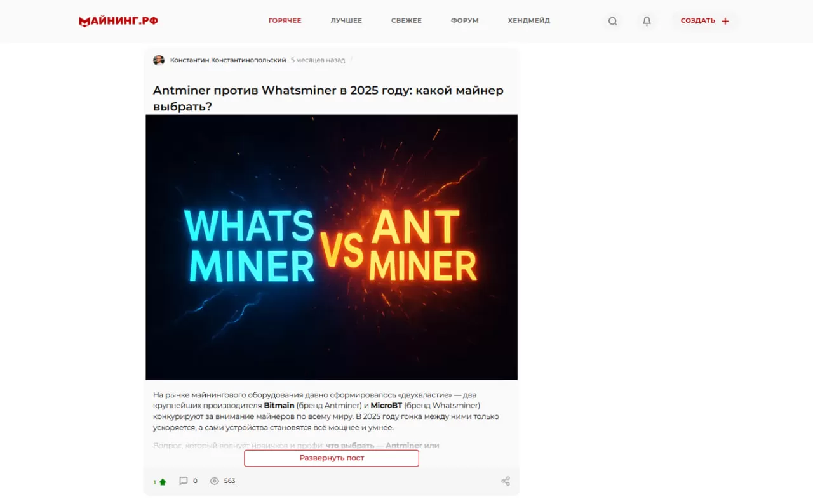The width and height of the screenshot is (813, 504).
Task: Open the ХЕНДМЕЙД section
Action: [529, 21]
